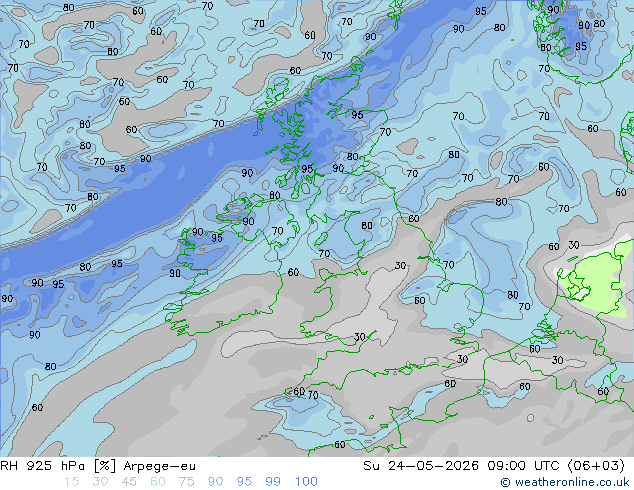634x490 pixels.
Task: Select the "Arpege-eu" model name text
Action: (159, 466)
